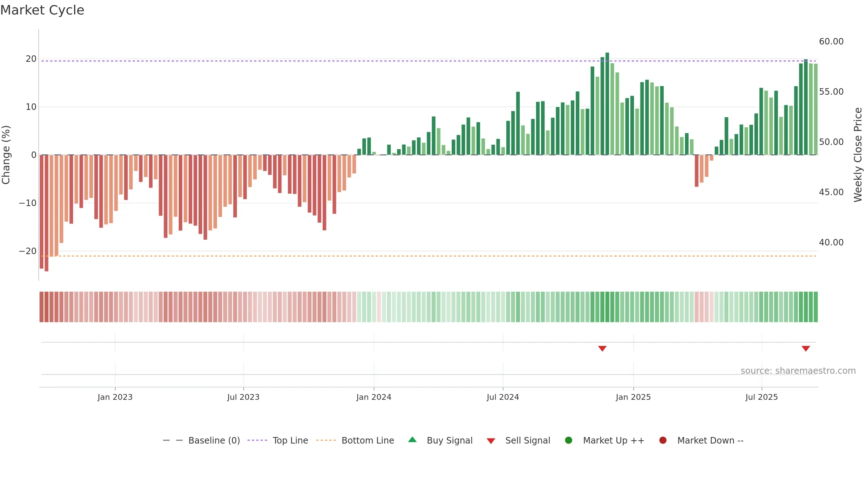Click the 50.00 price axis label
Viewport: 868px width, 488px height.
point(831,142)
